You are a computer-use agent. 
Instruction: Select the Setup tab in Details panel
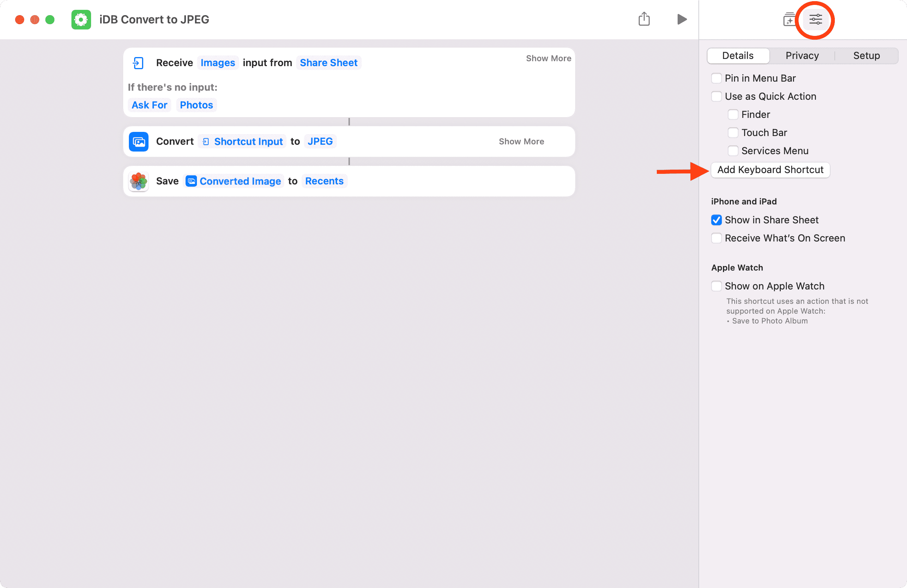[x=867, y=56]
